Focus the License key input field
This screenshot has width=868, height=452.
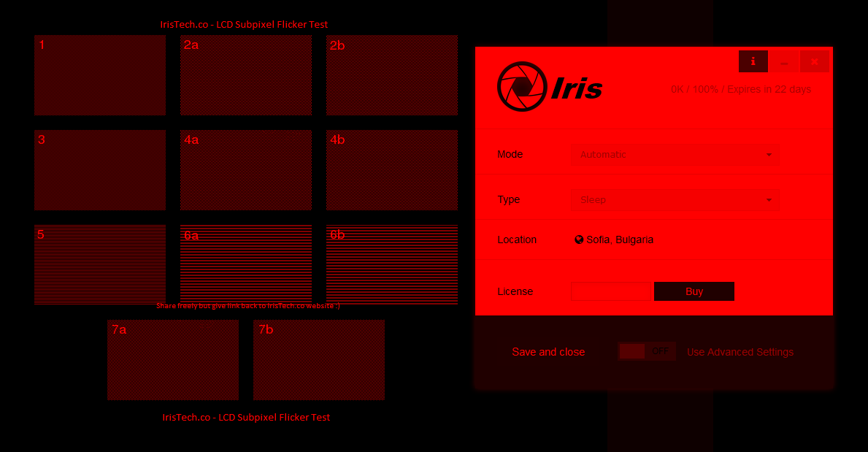point(611,291)
